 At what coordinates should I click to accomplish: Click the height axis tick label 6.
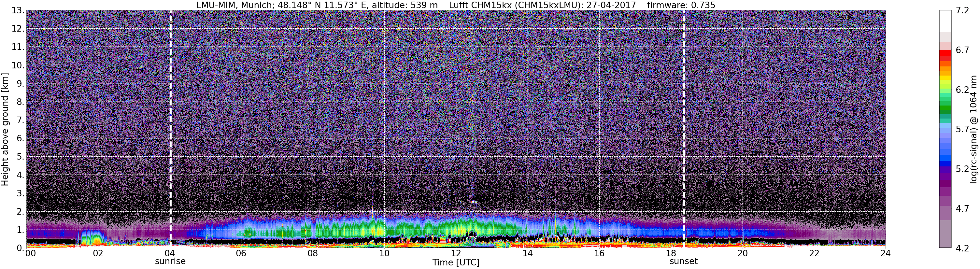tap(21, 138)
